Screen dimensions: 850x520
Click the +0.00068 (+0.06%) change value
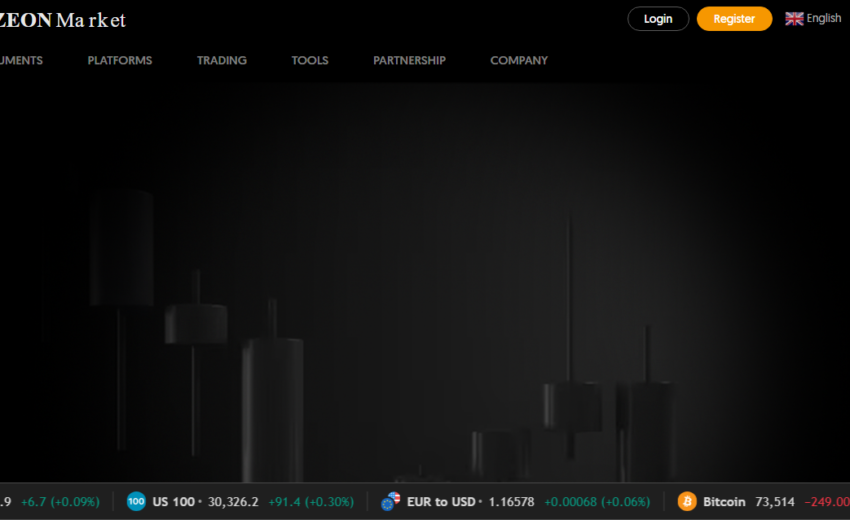tap(597, 502)
